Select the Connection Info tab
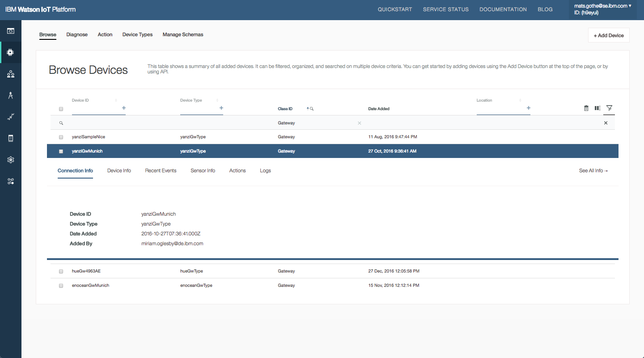Viewport: 644px width, 358px height. (x=75, y=170)
